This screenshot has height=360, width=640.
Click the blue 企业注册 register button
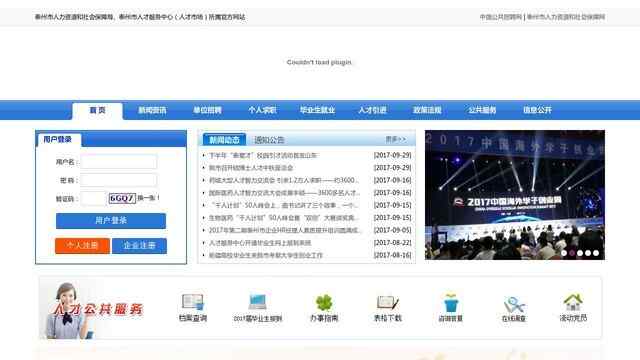(x=140, y=246)
